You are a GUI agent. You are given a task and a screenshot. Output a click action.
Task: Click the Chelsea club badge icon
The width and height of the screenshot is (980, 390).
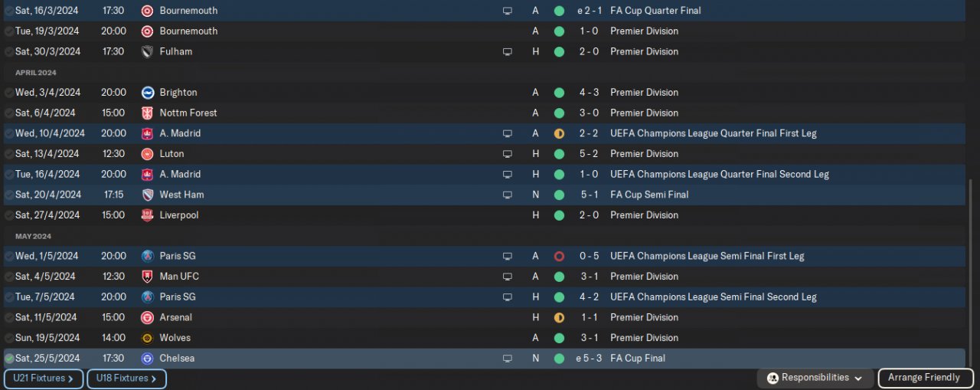(x=148, y=359)
